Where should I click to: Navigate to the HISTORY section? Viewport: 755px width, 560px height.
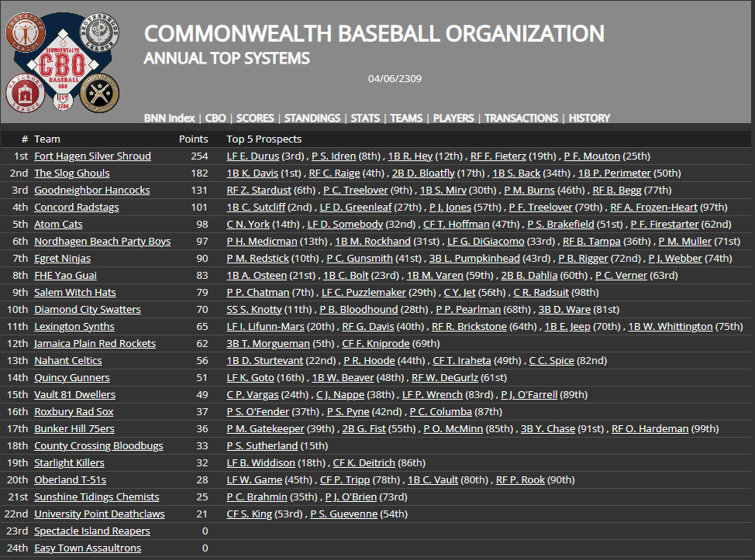click(x=589, y=119)
